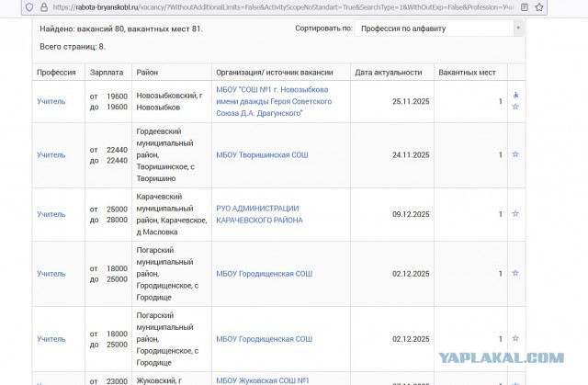
Task: Open reader view icon in address bar
Action: tap(525, 7)
